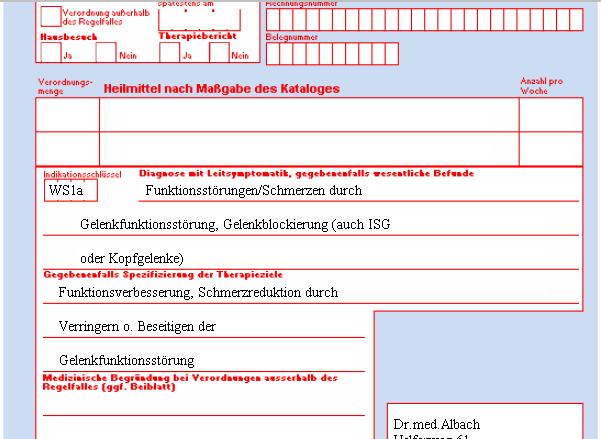Click the 'Verringern o. Beseitigen der' line
This screenshot has width=601, height=439.
(204, 327)
